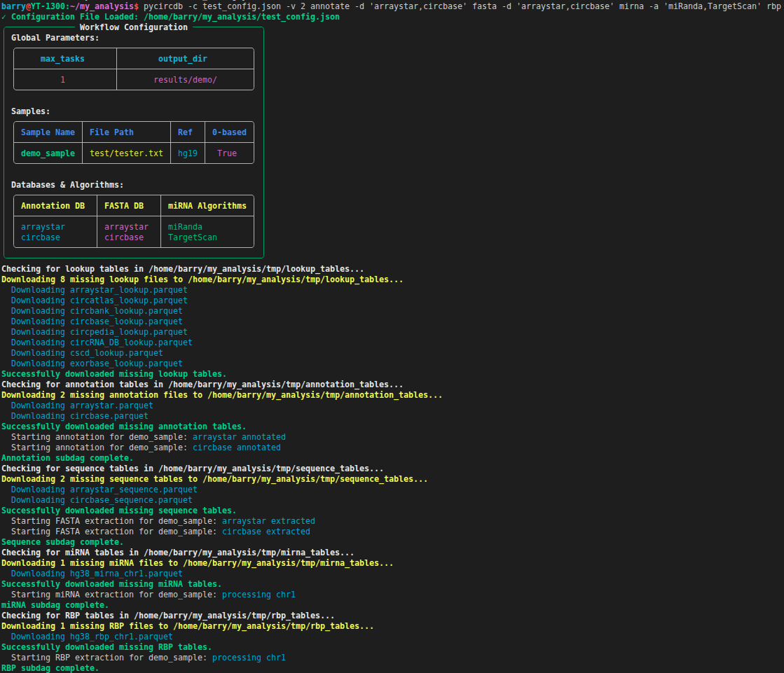Viewport: 784px width, 673px height.
Task: Click 'arraystar' under Annotation DB
Action: [43, 227]
